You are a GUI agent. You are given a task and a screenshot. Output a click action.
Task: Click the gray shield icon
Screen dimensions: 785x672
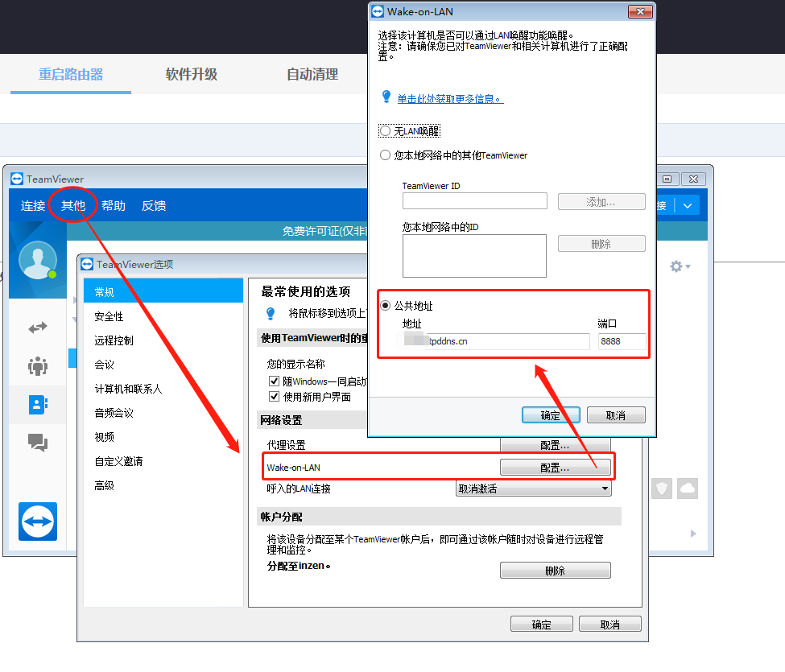coord(661,489)
